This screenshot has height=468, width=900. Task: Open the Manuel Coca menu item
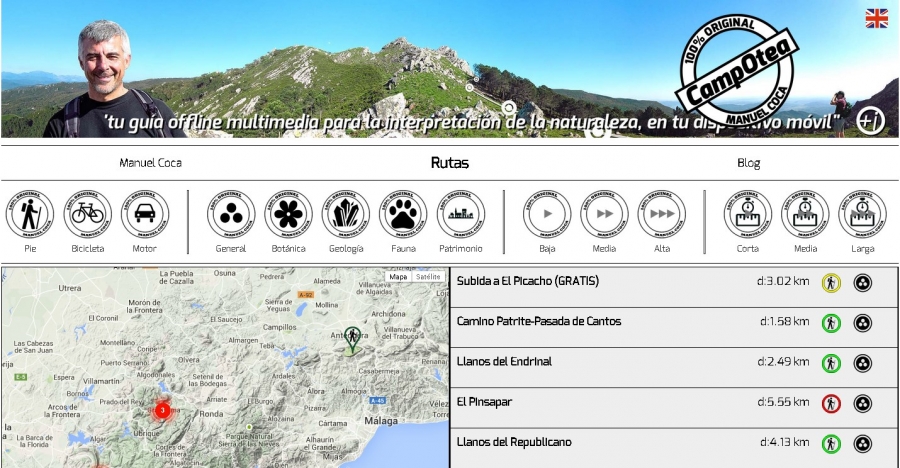coord(150,163)
